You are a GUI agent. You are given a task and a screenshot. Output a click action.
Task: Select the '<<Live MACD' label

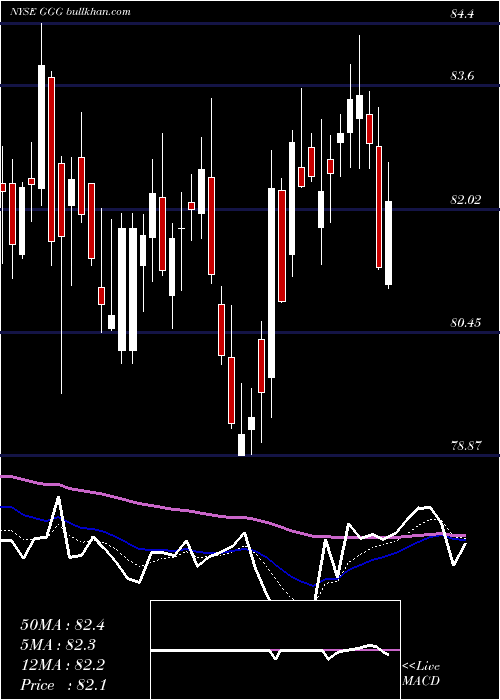(421, 674)
